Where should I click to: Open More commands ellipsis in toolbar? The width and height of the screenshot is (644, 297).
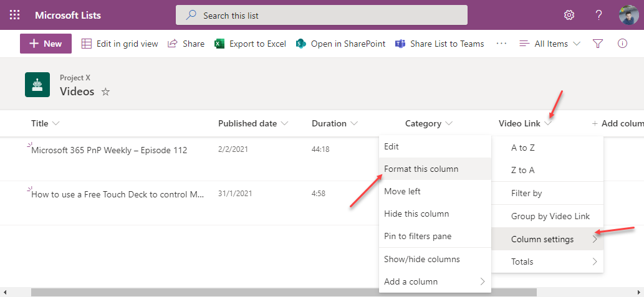point(501,44)
